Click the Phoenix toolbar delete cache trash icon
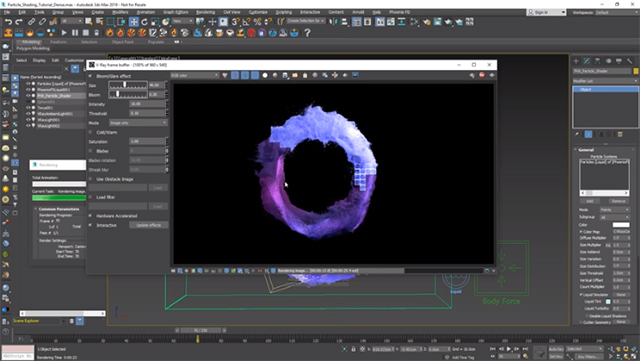 pos(97,33)
